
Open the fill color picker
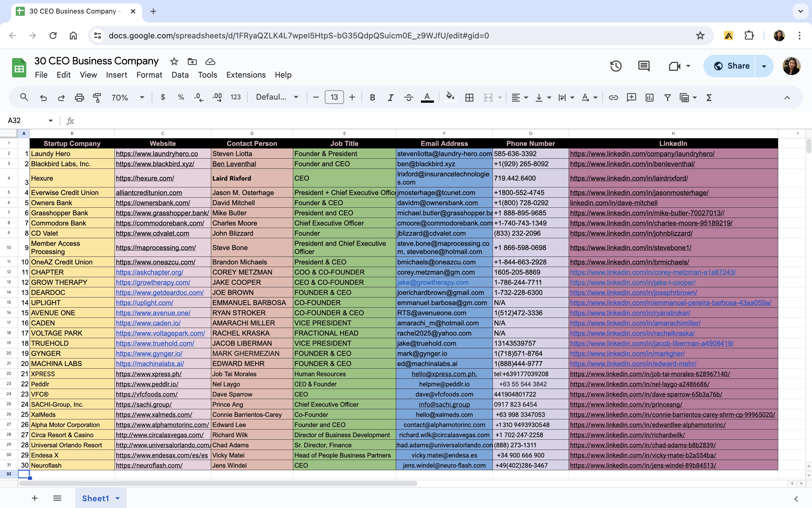click(450, 97)
